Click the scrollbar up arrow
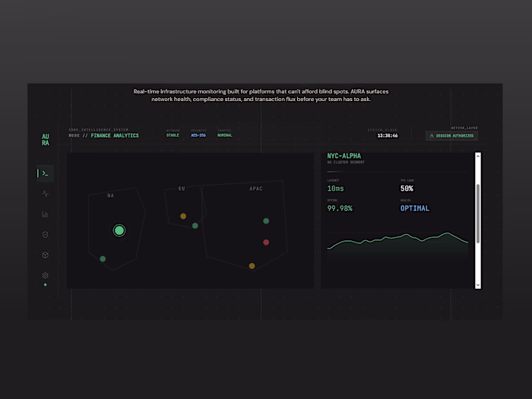Screen dimensions: 532x399 [478, 156]
